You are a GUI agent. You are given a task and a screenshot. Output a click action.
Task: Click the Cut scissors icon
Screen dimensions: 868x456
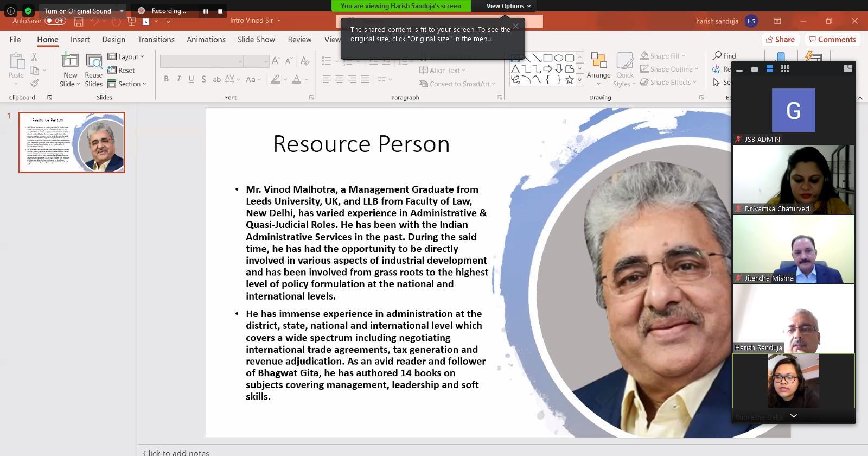click(34, 57)
